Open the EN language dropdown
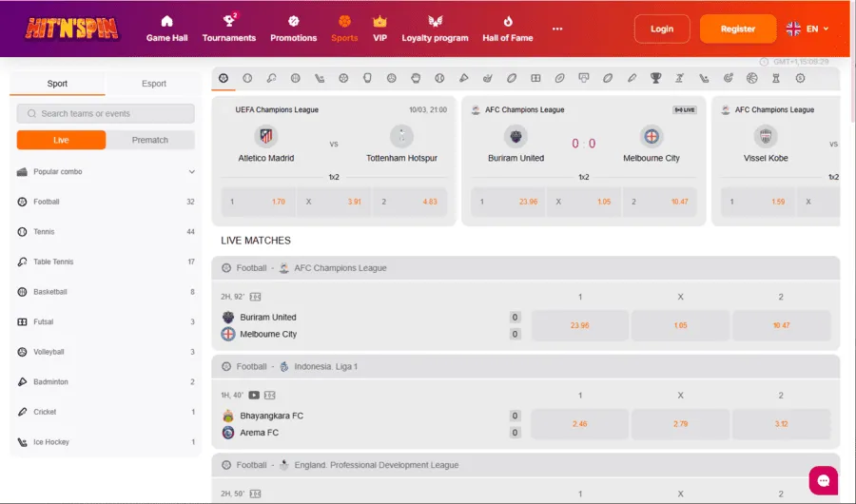The image size is (856, 504). [807, 29]
